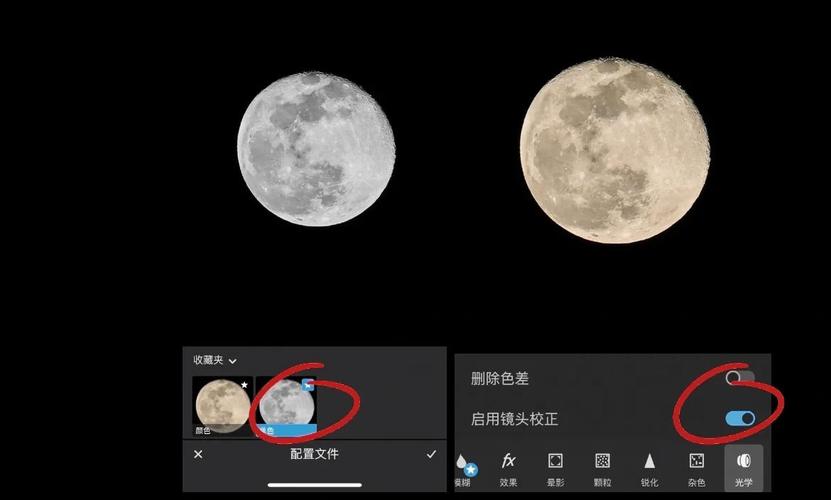The width and height of the screenshot is (831, 500).
Task: Select the monochrome moon profile thumbnail
Action: coord(286,406)
